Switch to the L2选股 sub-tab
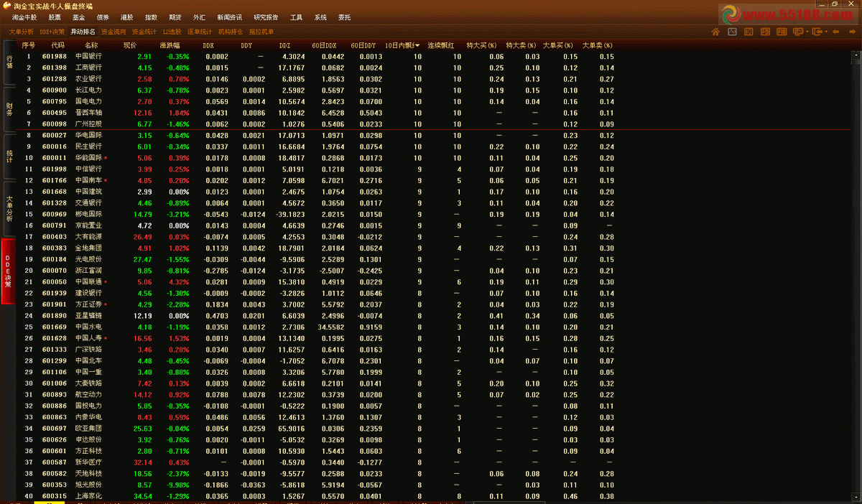The image size is (862, 504). (172, 32)
